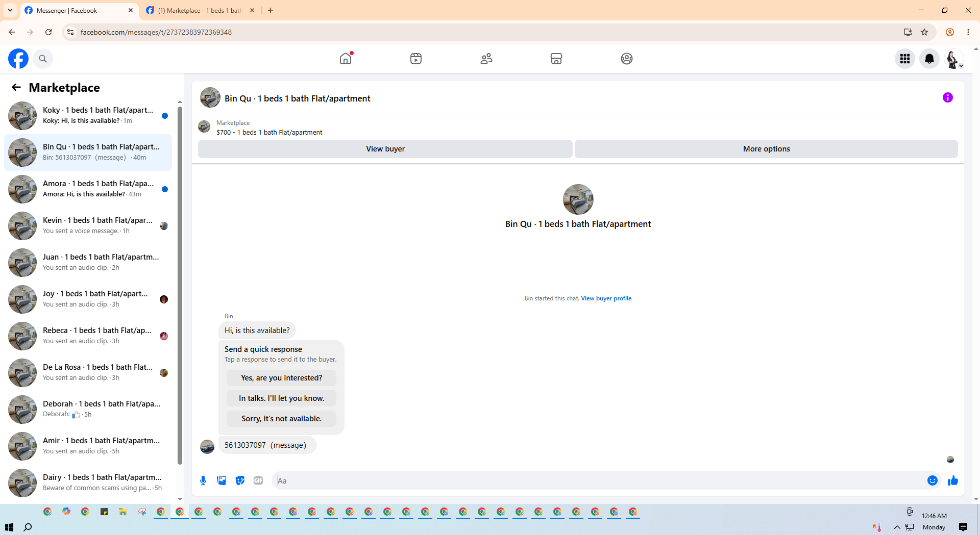Open conversation information purple icon
The width and height of the screenshot is (980, 535).
(x=948, y=97)
